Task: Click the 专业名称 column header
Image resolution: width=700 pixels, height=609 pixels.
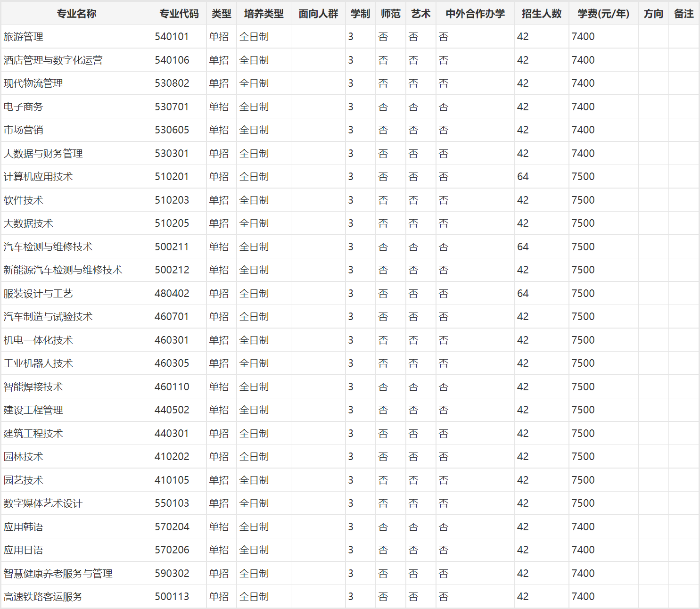Action: (x=76, y=14)
